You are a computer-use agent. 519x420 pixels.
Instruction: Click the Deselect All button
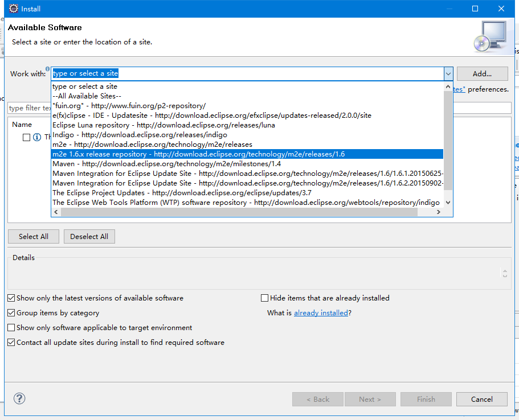[x=89, y=236]
